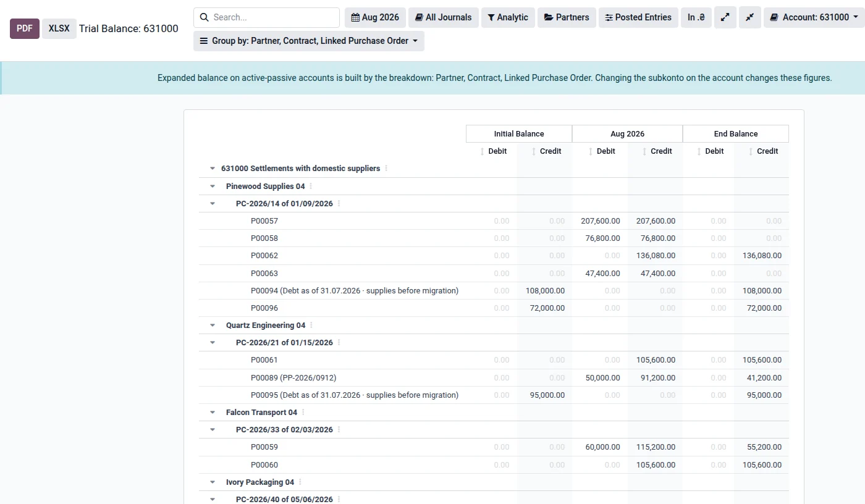Sort by Initial Balance Credit column
Image resolution: width=865 pixels, height=504 pixels.
point(534,151)
